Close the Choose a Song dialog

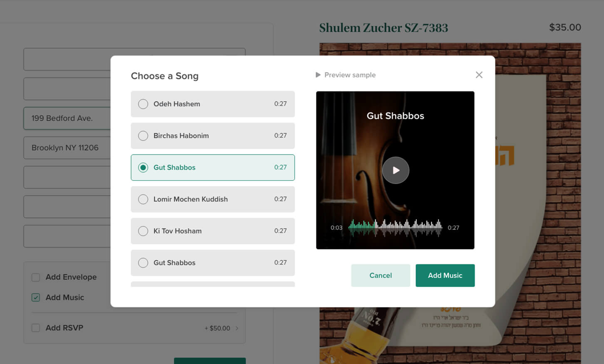pos(479,75)
